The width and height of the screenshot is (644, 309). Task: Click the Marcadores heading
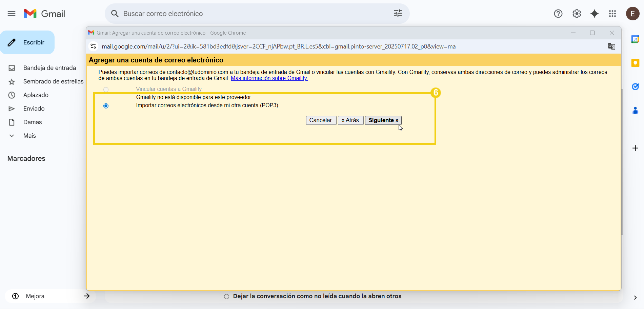pyautogui.click(x=26, y=158)
